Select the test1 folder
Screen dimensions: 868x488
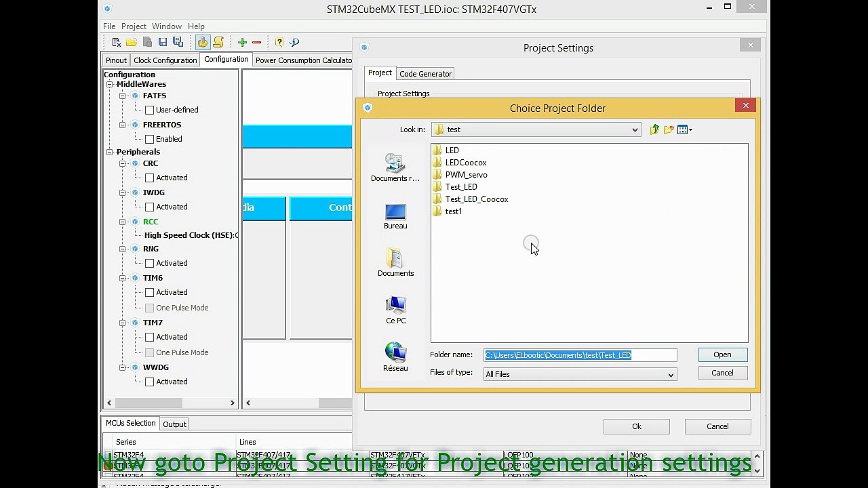coord(447,211)
